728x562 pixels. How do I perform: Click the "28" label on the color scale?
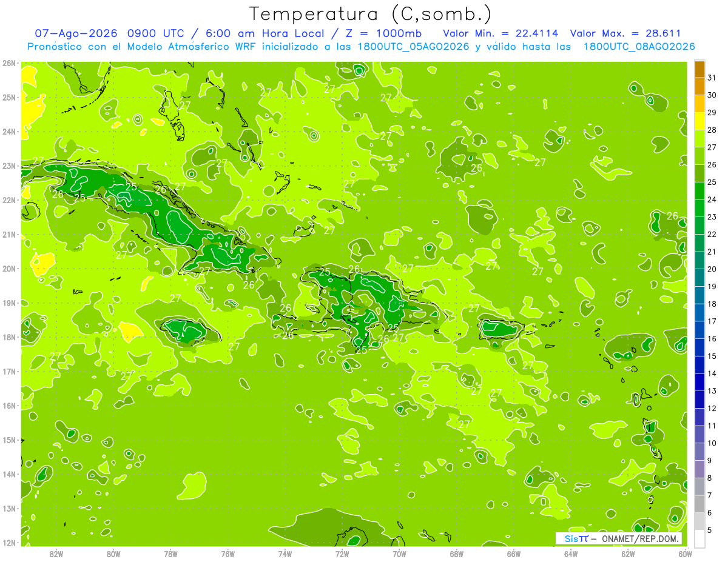tap(712, 130)
